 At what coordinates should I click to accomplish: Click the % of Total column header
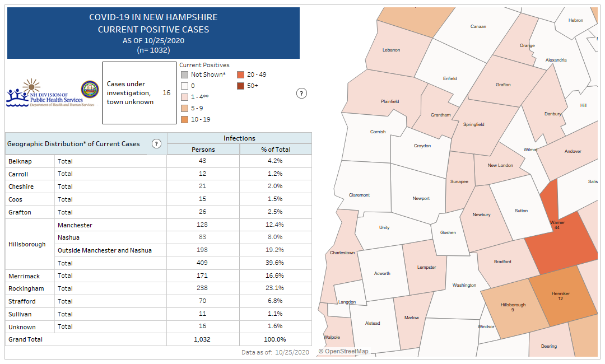click(x=275, y=150)
